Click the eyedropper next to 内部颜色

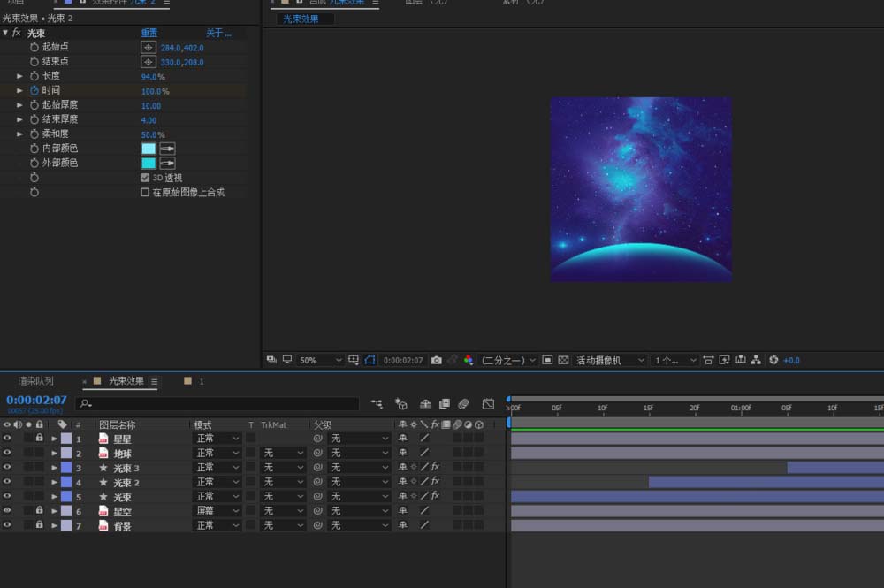[167, 149]
